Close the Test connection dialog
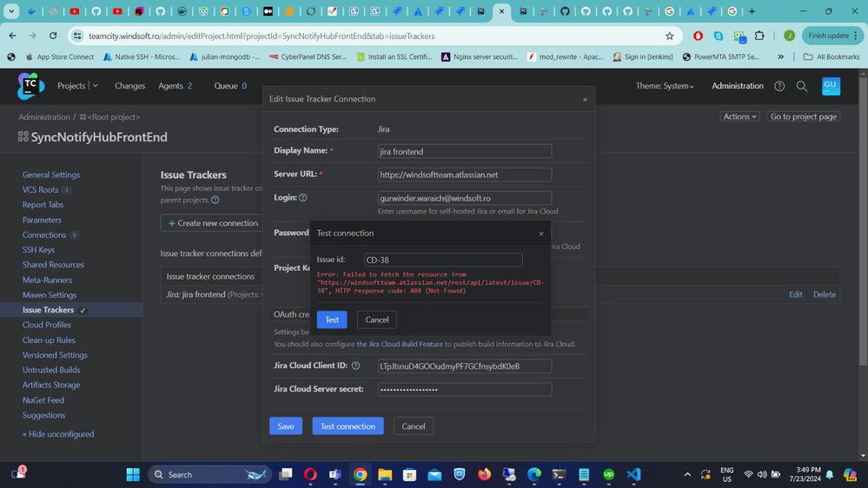Viewport: 868px width, 488px height. 540,234
